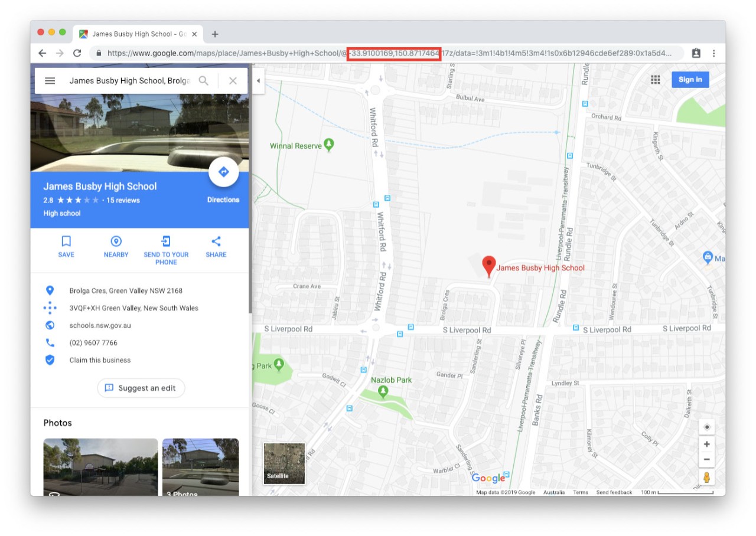756x536 pixels.
Task: Open Chrome three-dot menu
Action: pos(713,53)
